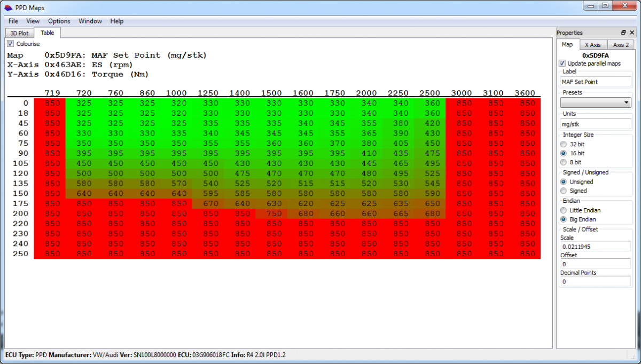Switch to Little Endian byte order
The width and height of the screenshot is (641, 364).
point(564,210)
